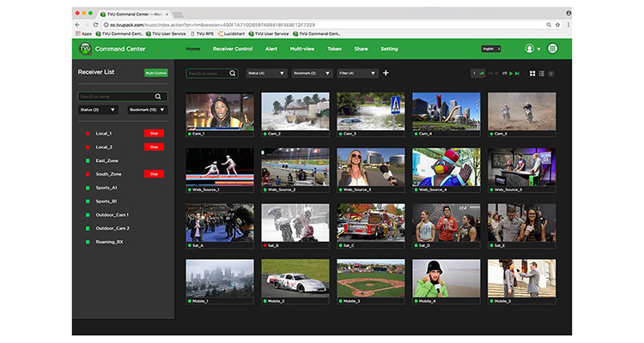
Task: Select the Cam_4 video thumbnail
Action: [x=446, y=111]
